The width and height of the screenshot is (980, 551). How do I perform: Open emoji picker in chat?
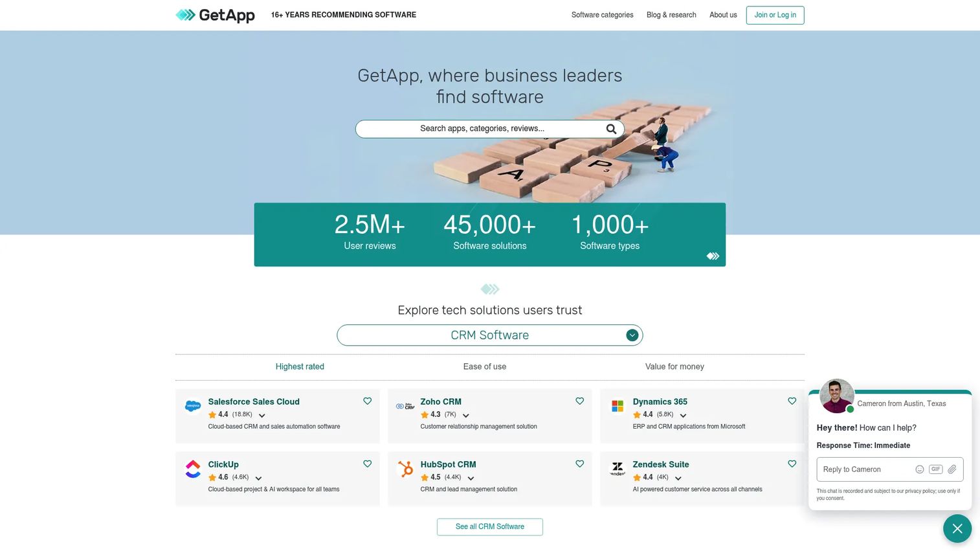click(x=919, y=469)
